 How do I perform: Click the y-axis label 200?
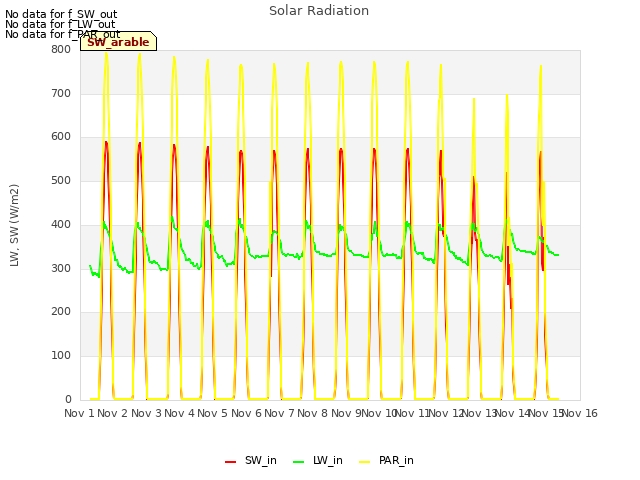click(x=61, y=311)
